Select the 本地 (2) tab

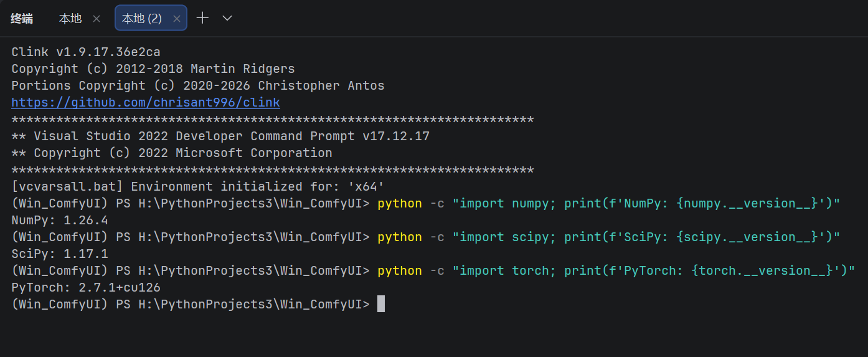pyautogui.click(x=142, y=19)
